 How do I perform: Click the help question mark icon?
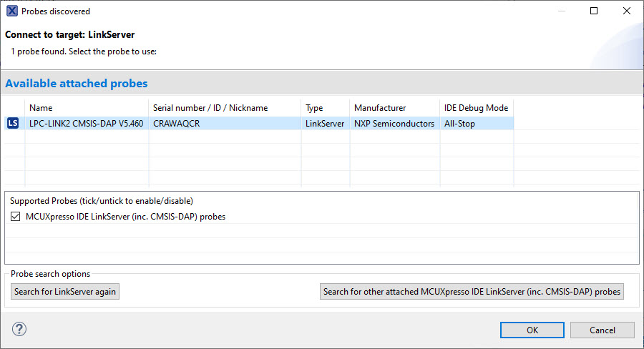[19, 330]
